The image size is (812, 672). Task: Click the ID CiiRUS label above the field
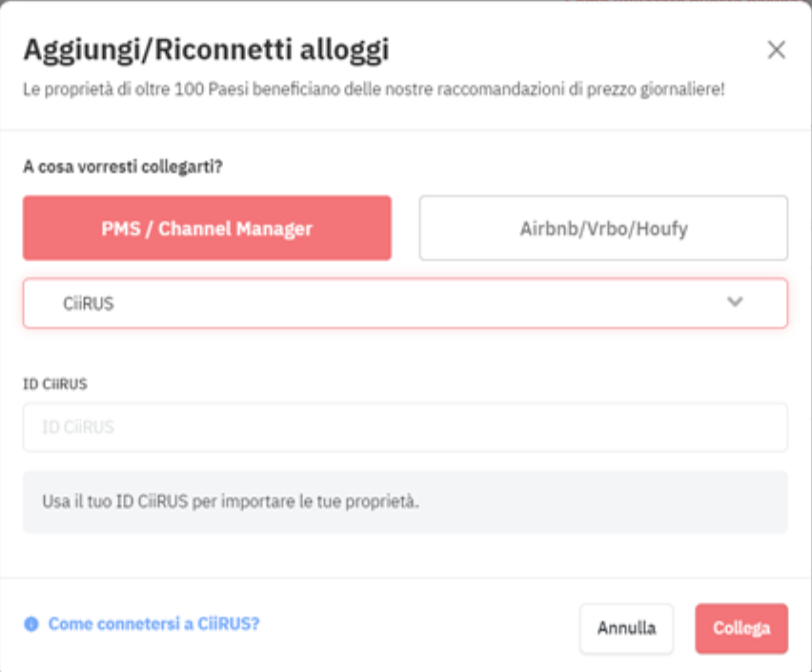[55, 384]
